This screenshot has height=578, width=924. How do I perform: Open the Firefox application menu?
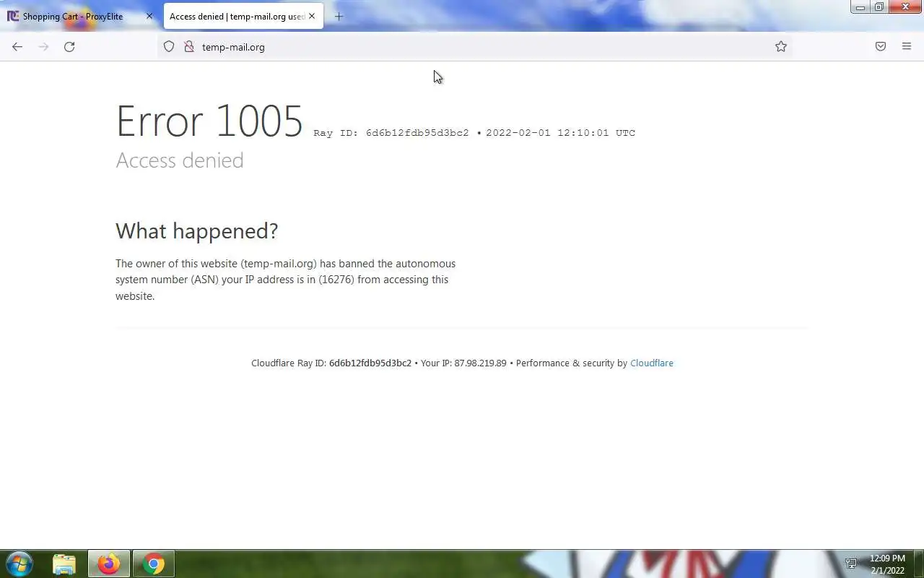tap(907, 47)
